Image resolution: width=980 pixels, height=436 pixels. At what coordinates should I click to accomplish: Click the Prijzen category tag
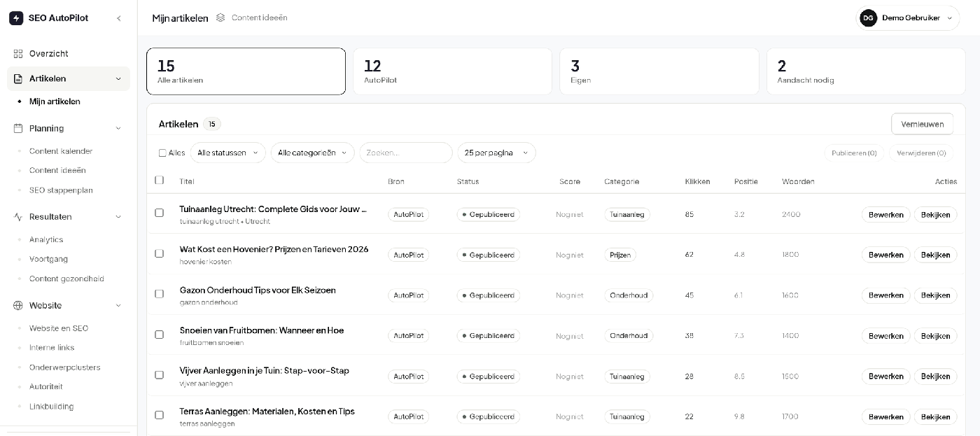[620, 255]
